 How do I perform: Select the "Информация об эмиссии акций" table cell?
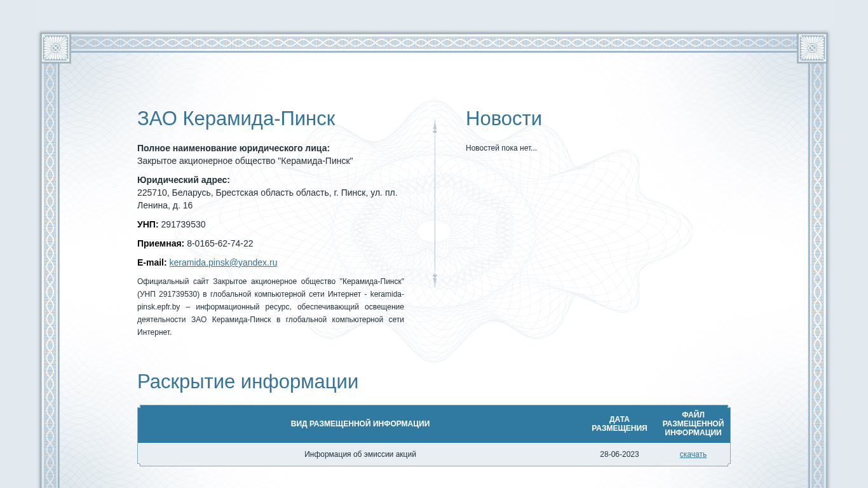click(360, 454)
